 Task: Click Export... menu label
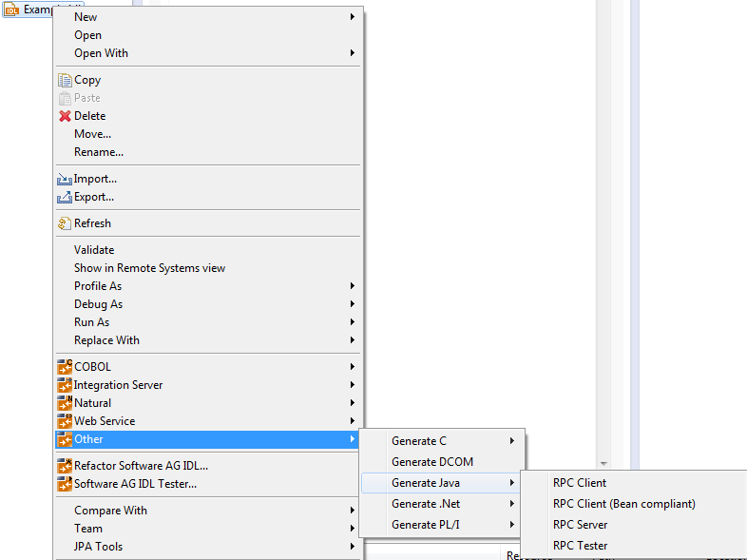click(x=94, y=197)
